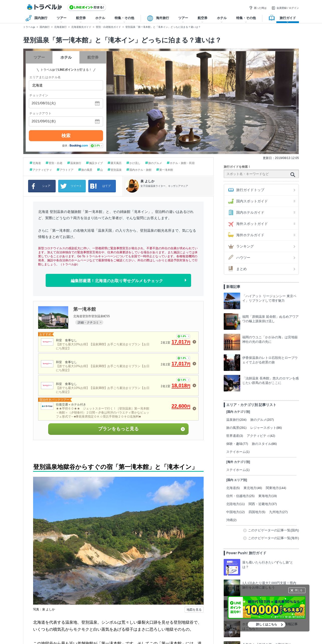The height and width of the screenshot is (644, 322).
Task: Click 編集部厳選 北海道のお取り寄せグルメ button
Action: [118, 280]
